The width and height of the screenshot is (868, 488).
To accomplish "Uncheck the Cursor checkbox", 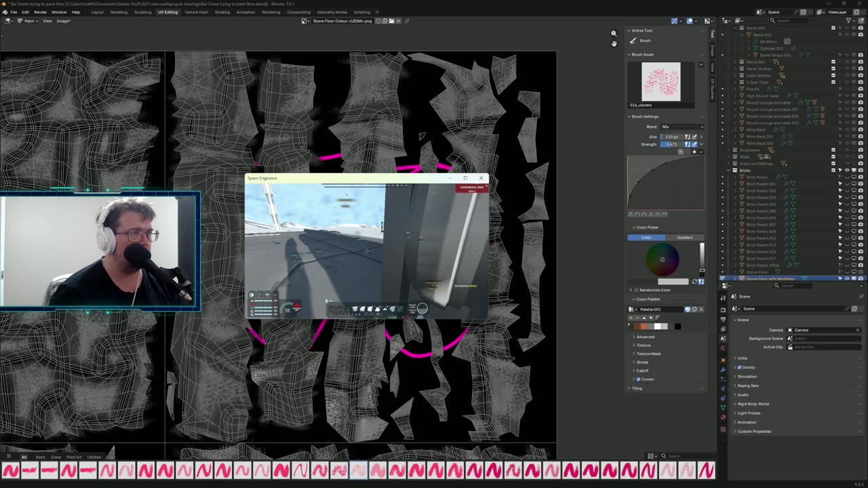I will pos(638,379).
